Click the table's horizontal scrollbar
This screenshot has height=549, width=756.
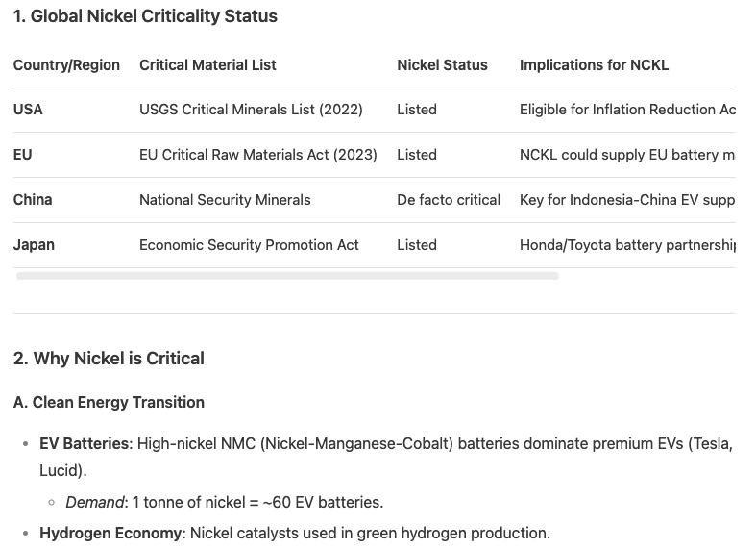pyautogui.click(x=287, y=276)
